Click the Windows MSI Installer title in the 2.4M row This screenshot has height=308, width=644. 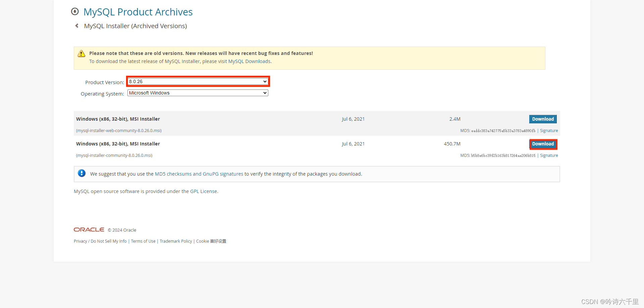pos(118,119)
